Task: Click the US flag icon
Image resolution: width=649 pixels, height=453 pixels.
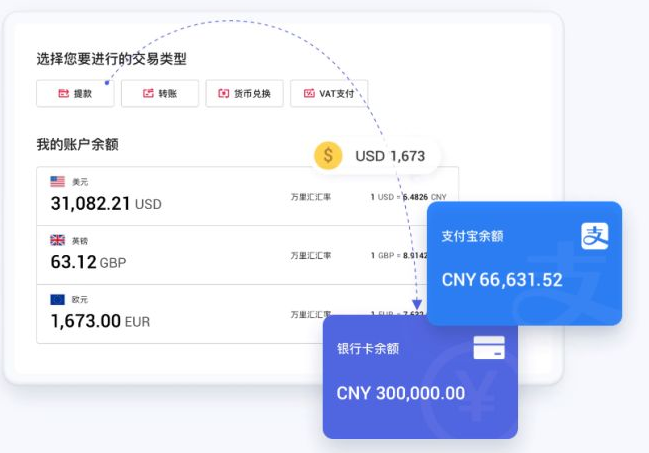Action: click(58, 181)
